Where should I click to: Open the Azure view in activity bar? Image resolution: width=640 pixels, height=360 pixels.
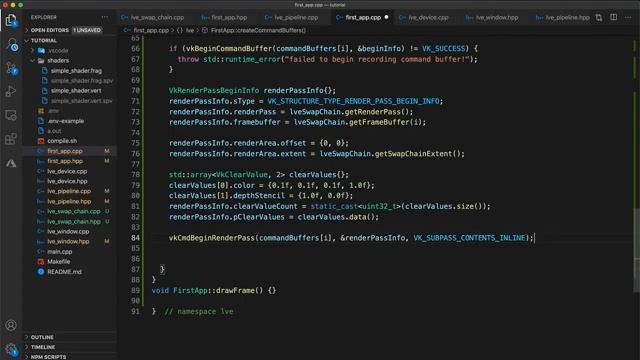[x=11, y=163]
